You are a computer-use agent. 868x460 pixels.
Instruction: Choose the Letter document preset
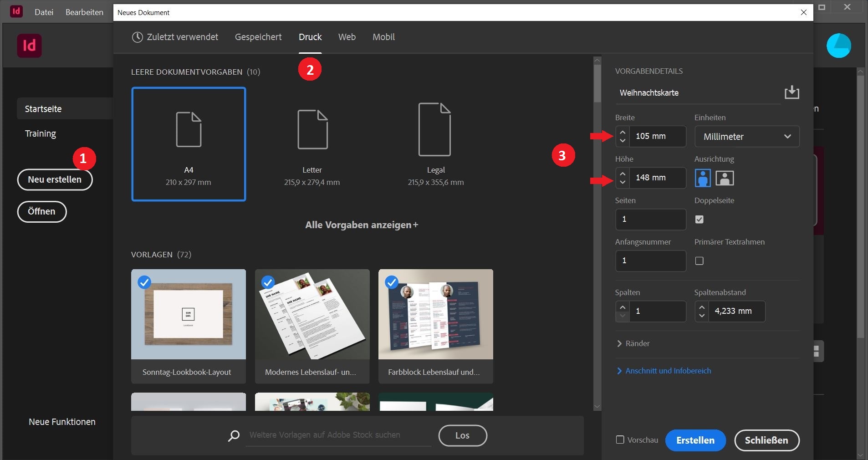[x=312, y=144]
